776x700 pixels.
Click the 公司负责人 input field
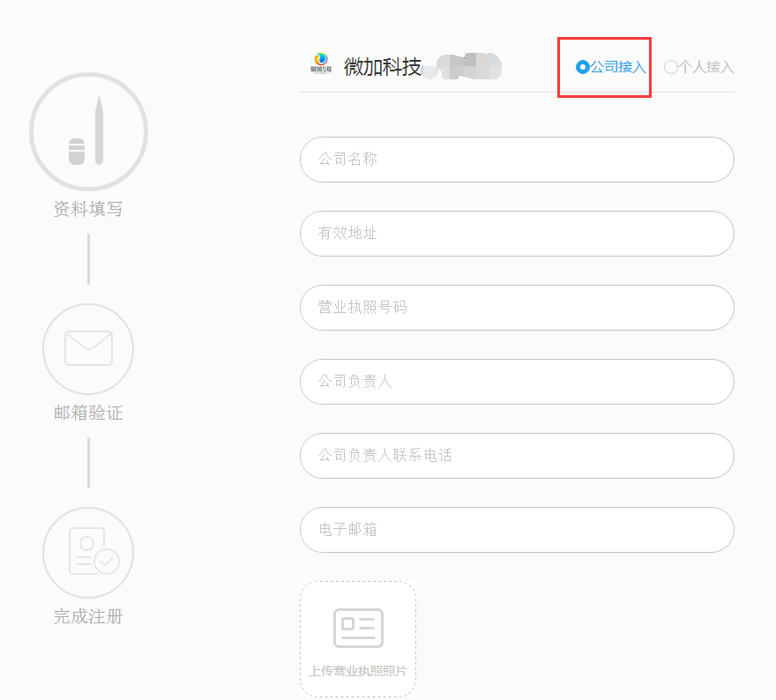pyautogui.click(x=517, y=382)
